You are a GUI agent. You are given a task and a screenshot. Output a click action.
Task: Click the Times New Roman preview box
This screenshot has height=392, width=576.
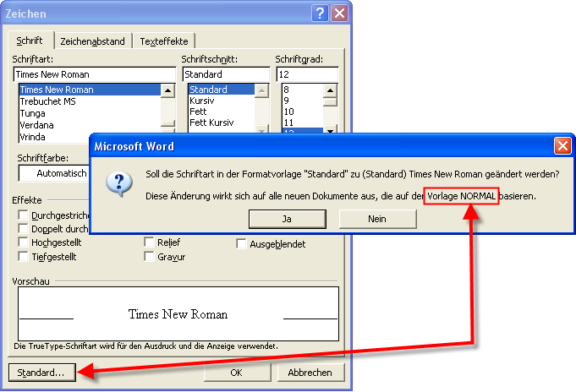coord(178,313)
